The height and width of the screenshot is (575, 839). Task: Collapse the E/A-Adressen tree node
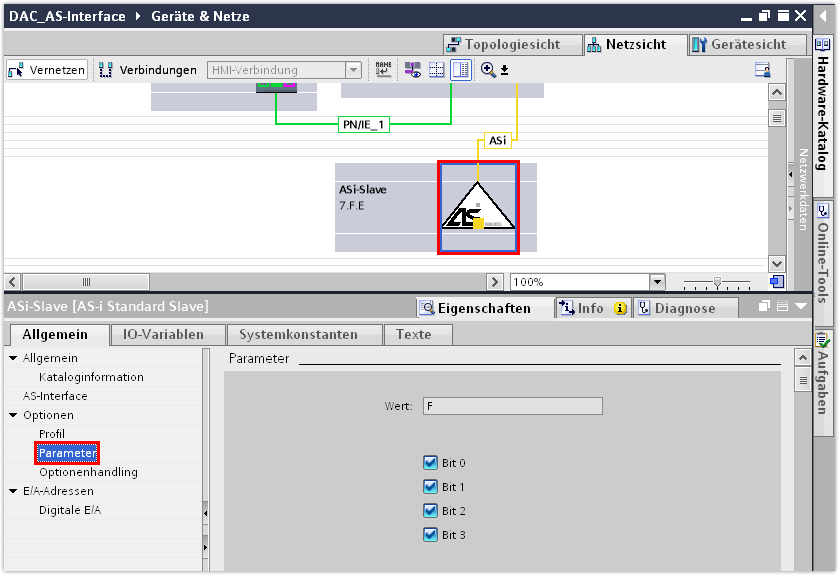[13, 491]
